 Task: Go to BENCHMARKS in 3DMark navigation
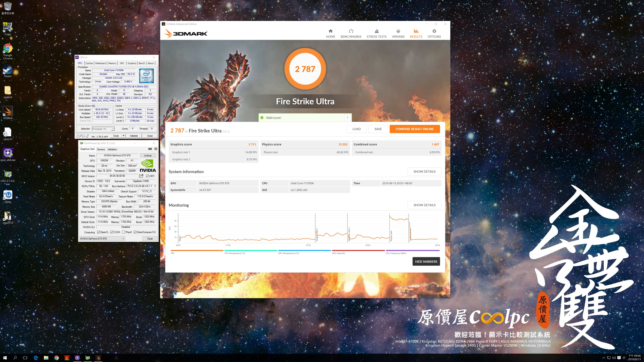[x=351, y=34]
